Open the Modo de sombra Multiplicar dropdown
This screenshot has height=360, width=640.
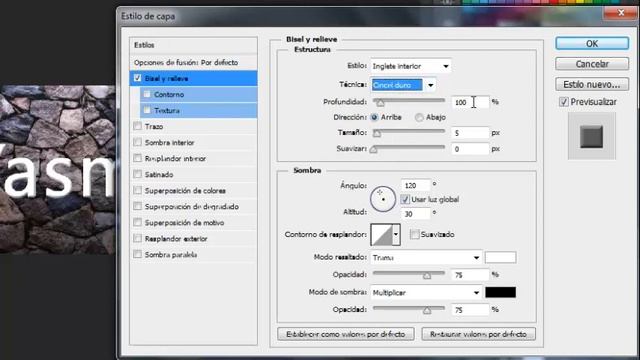click(426, 293)
